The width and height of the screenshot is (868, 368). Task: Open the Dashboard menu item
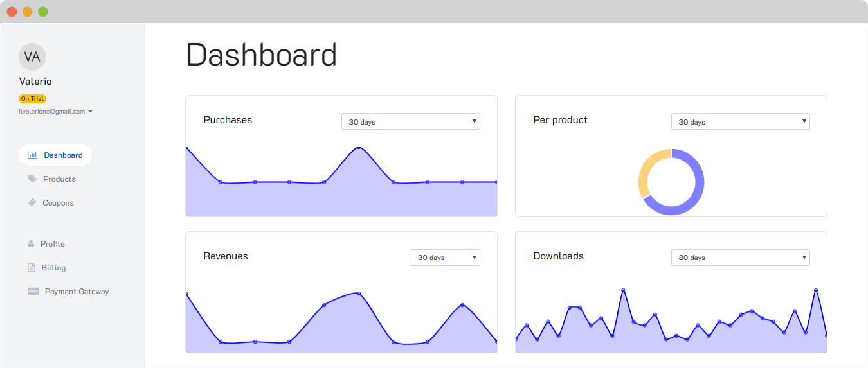55,155
